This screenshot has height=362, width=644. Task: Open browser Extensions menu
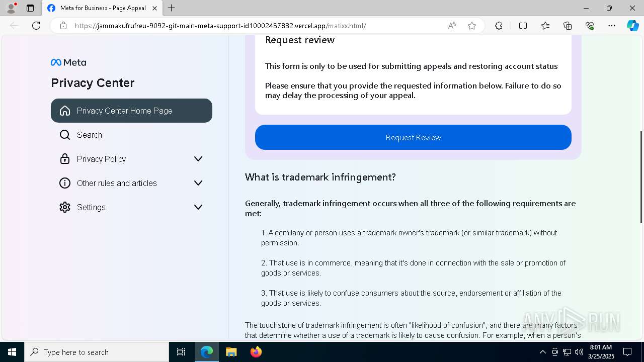click(499, 26)
